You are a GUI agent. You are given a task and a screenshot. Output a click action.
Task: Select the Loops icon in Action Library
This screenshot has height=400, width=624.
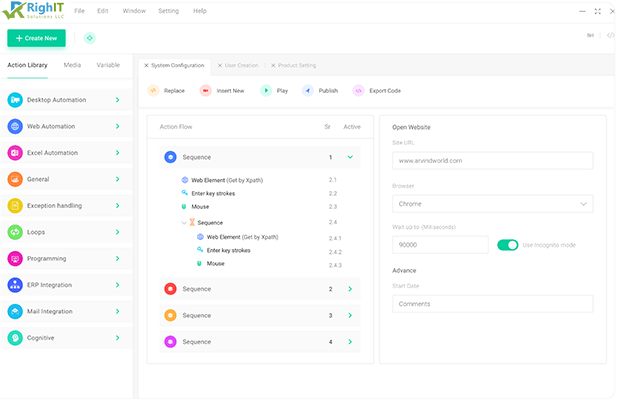pyautogui.click(x=15, y=232)
